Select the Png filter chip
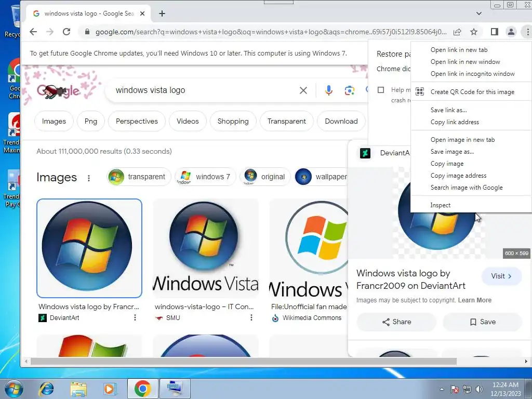532x399 pixels. coord(90,121)
